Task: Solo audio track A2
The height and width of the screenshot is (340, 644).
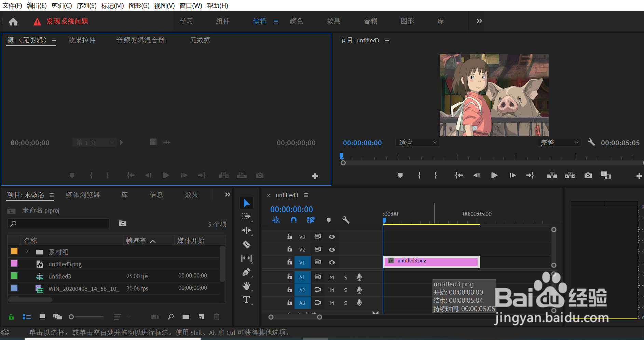Action: tap(346, 290)
